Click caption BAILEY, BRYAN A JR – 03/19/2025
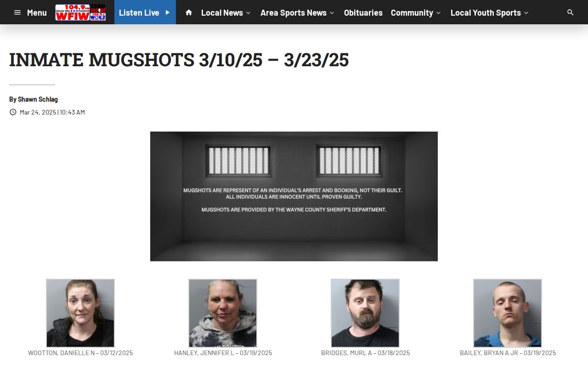 click(508, 353)
